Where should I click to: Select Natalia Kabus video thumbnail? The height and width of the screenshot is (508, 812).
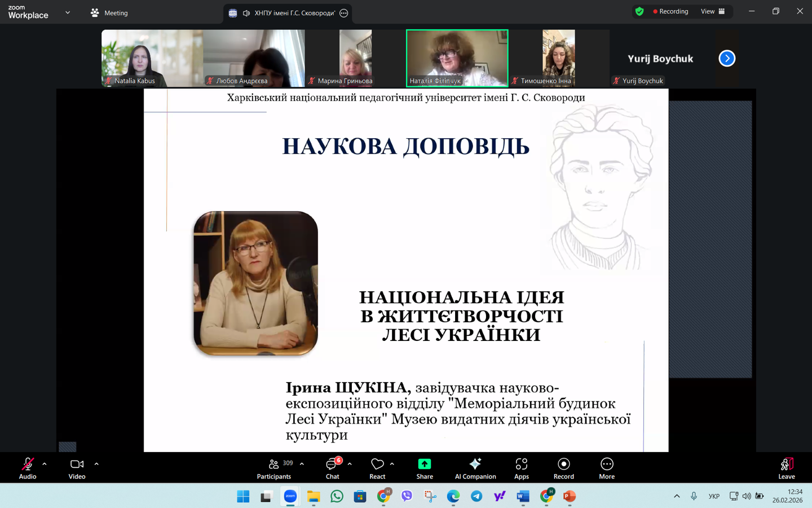pos(152,58)
